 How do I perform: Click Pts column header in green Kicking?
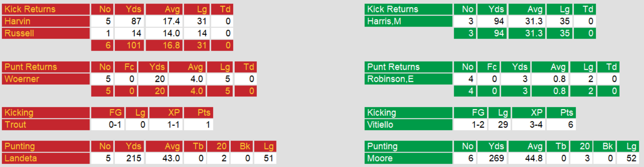(x=561, y=113)
